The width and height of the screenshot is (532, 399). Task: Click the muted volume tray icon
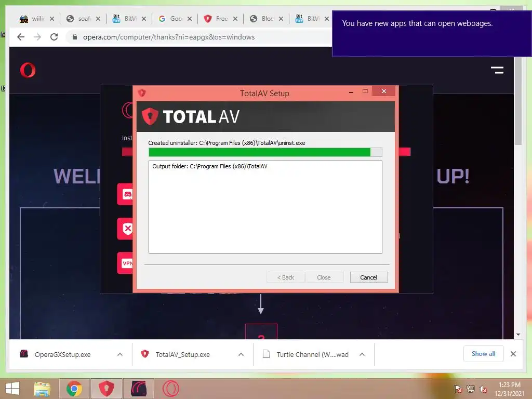click(483, 389)
